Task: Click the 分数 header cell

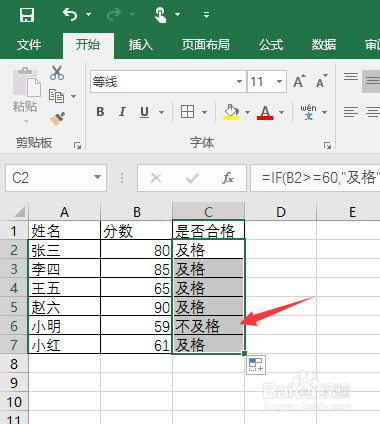Action: 136,230
